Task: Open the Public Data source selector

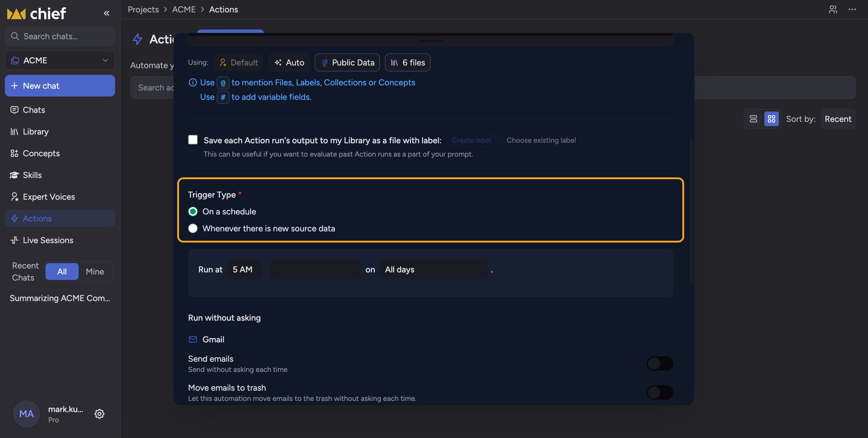Action: click(348, 62)
